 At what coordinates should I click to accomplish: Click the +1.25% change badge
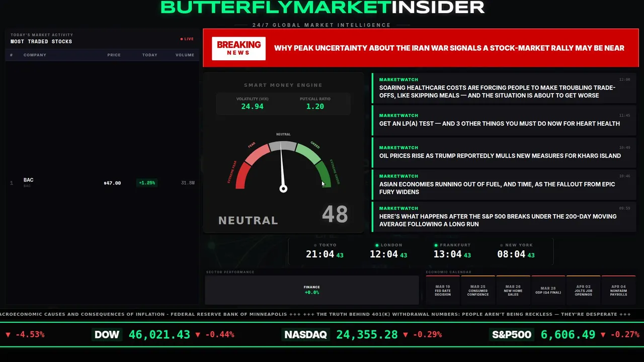[147, 183]
